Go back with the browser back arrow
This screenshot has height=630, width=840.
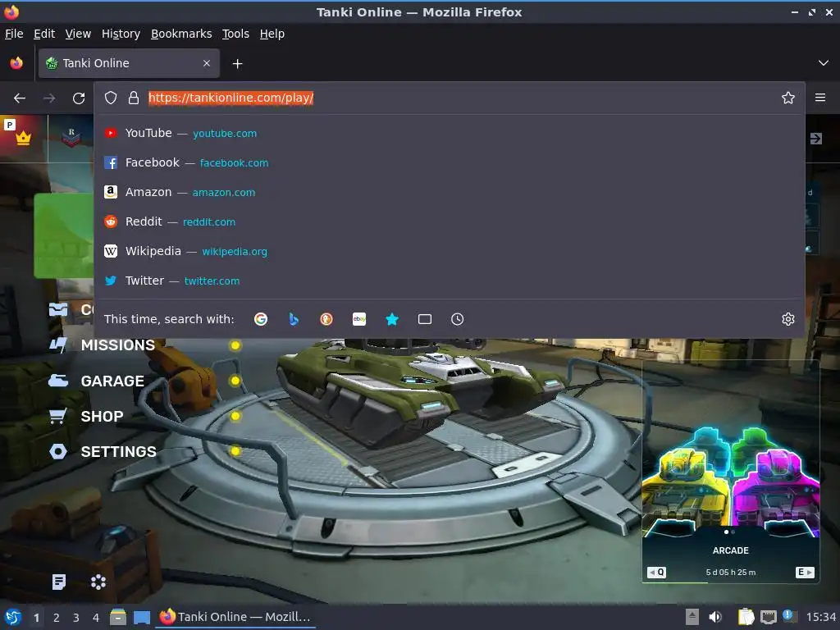point(20,98)
